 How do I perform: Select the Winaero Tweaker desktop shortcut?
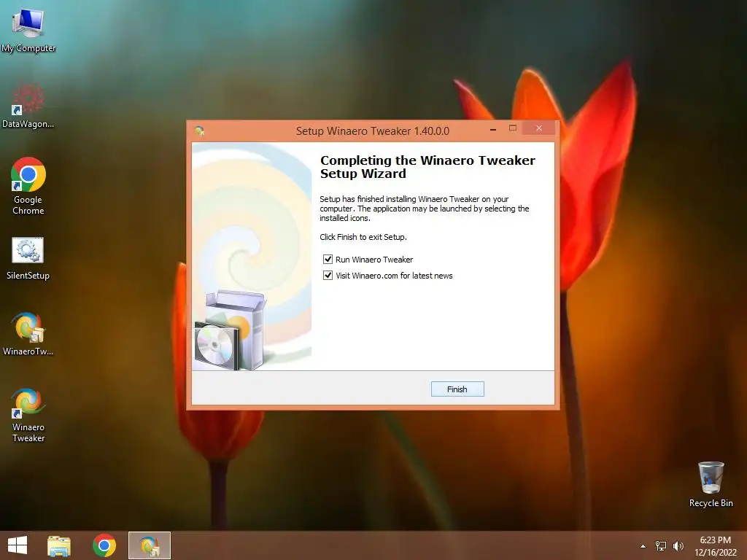28,415
